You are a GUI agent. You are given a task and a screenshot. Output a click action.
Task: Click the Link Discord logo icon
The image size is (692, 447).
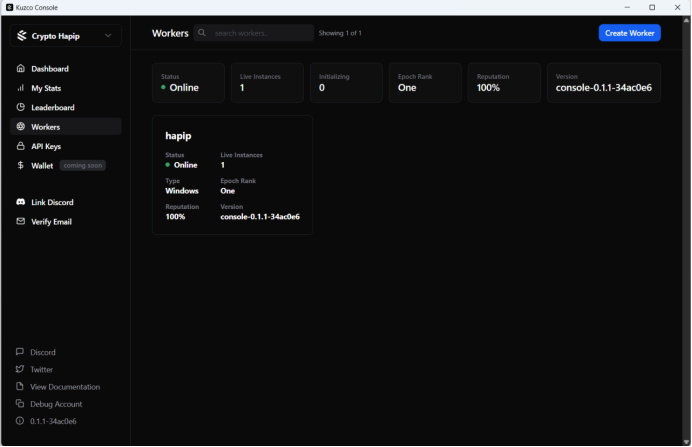tap(20, 202)
